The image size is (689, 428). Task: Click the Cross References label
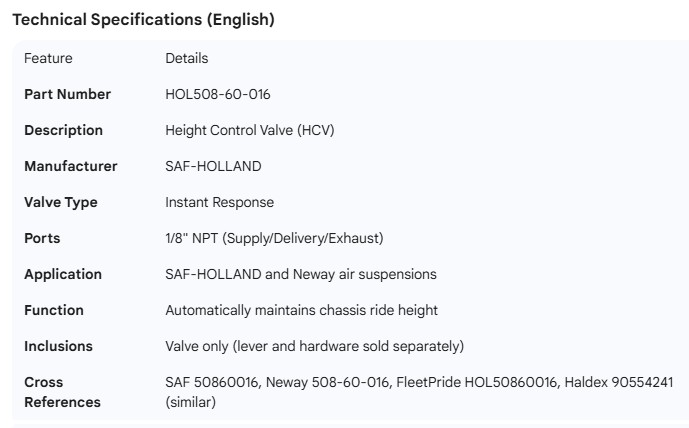(62, 392)
